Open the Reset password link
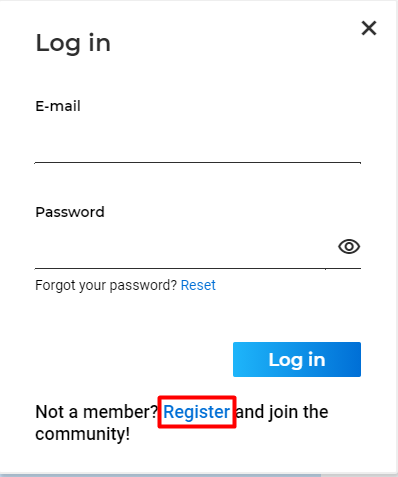 [x=198, y=285]
